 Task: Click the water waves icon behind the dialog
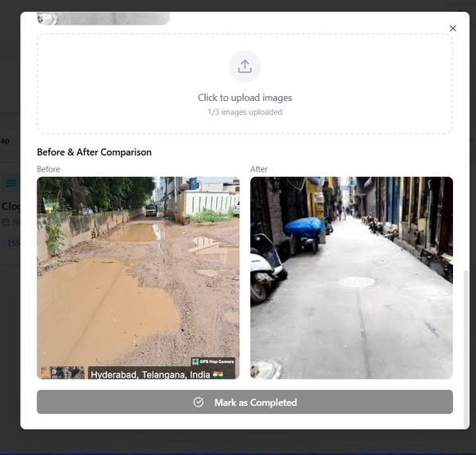point(11,183)
